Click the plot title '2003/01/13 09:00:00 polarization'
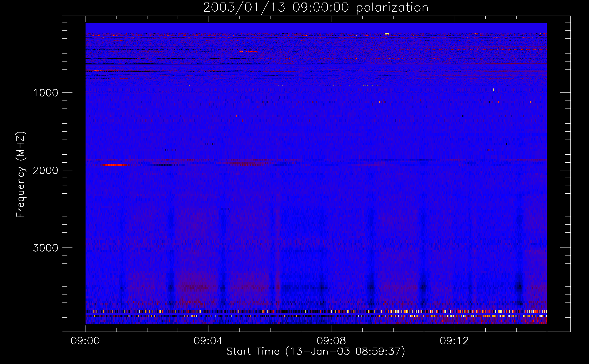 316,8
